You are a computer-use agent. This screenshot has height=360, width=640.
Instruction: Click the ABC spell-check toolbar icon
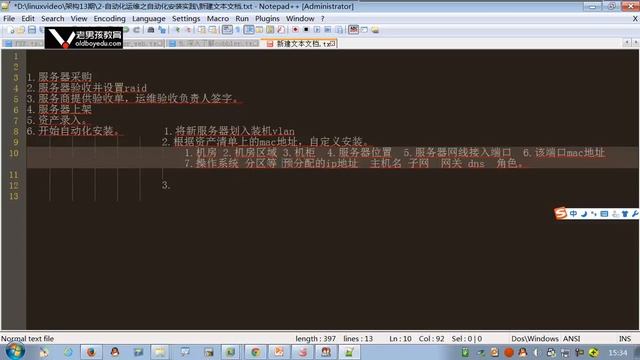pyautogui.click(x=353, y=30)
